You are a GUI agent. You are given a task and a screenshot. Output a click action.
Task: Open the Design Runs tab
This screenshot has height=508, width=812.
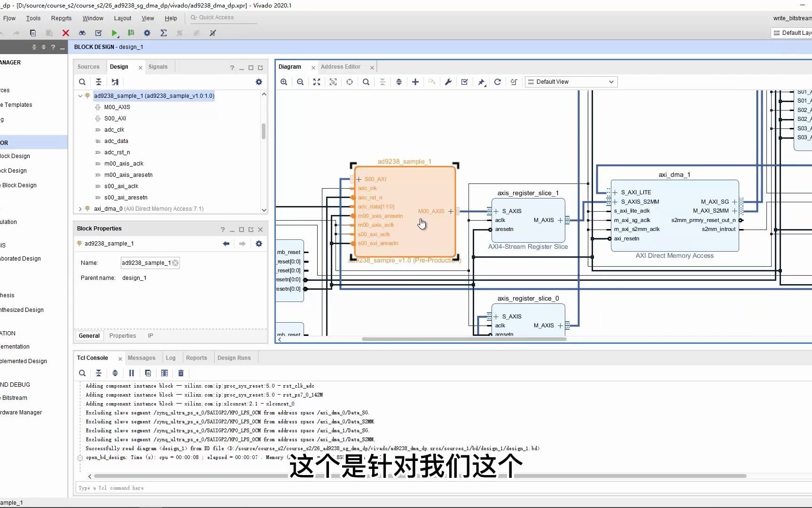pyautogui.click(x=234, y=358)
